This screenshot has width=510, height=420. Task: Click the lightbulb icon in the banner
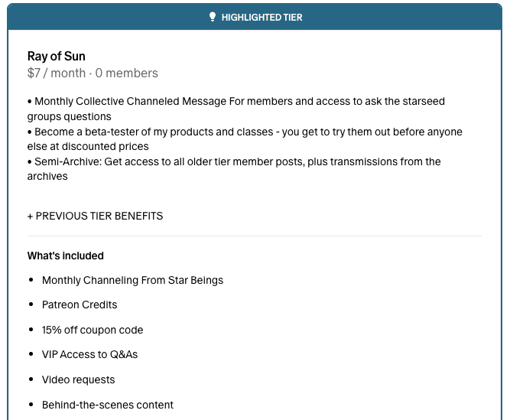(213, 17)
